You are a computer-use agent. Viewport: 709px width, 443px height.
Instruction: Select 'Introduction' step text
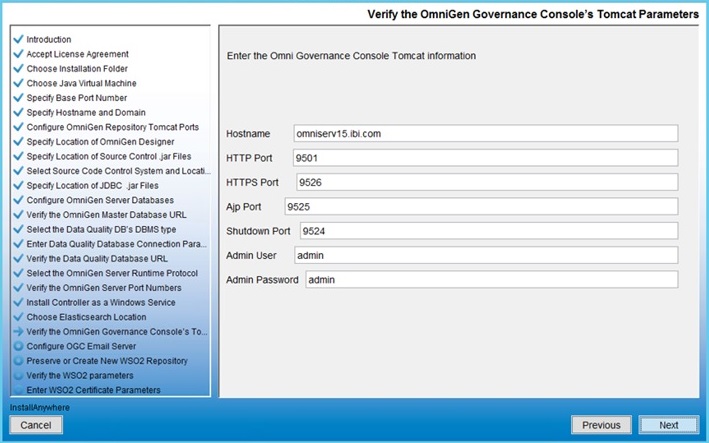48,39
